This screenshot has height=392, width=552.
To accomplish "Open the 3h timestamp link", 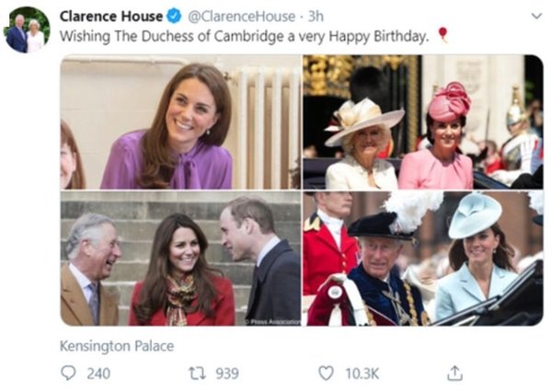I will pos(316,17).
